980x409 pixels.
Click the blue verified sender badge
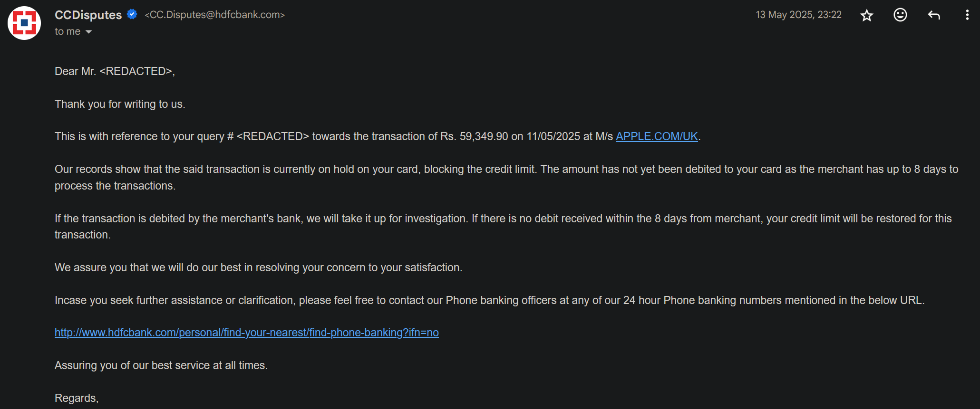pos(132,14)
